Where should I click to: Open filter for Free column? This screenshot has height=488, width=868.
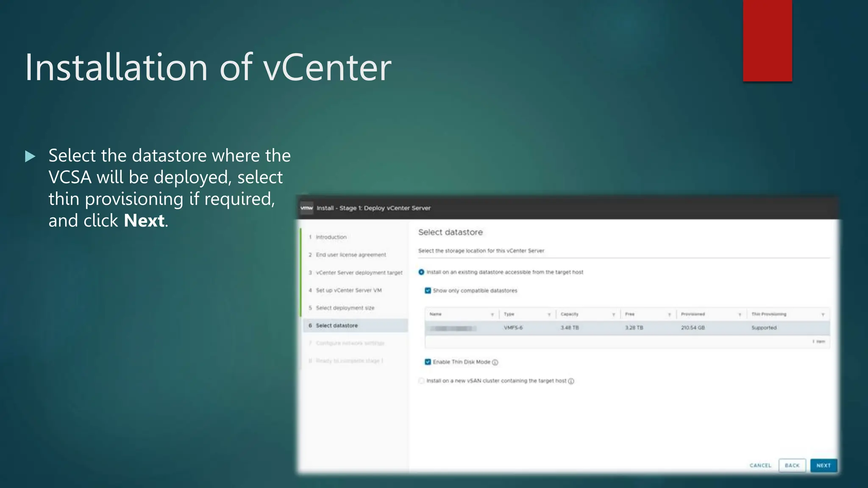(x=669, y=315)
